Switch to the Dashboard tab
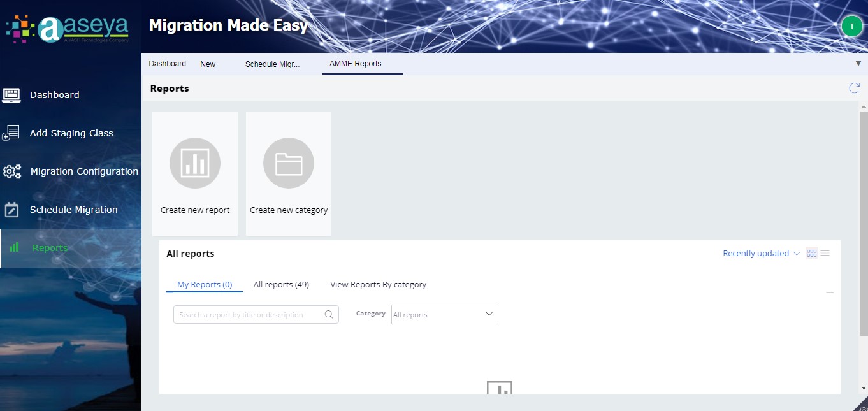868x411 pixels. [x=168, y=64]
